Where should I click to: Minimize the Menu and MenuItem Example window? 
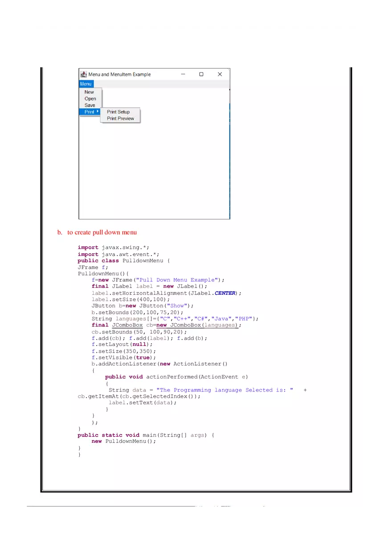(x=183, y=74)
